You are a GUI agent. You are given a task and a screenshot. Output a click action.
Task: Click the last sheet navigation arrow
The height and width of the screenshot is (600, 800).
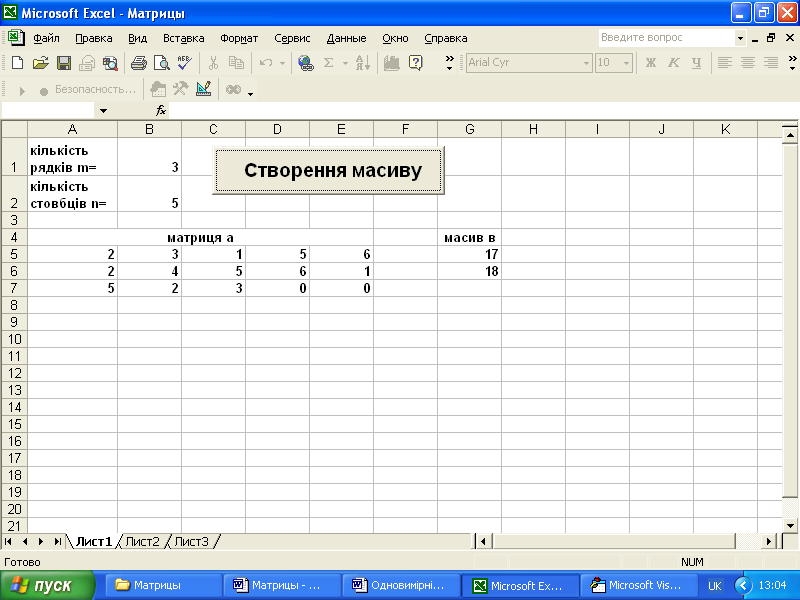coord(58,541)
